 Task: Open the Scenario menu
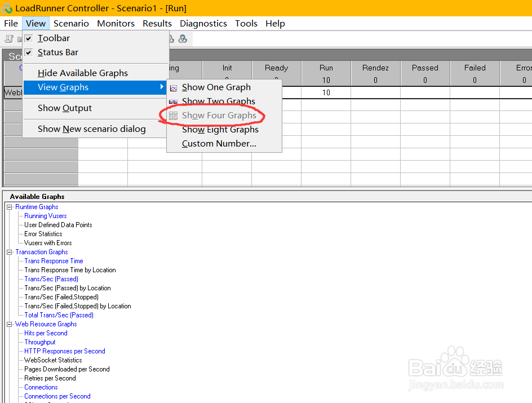click(71, 24)
